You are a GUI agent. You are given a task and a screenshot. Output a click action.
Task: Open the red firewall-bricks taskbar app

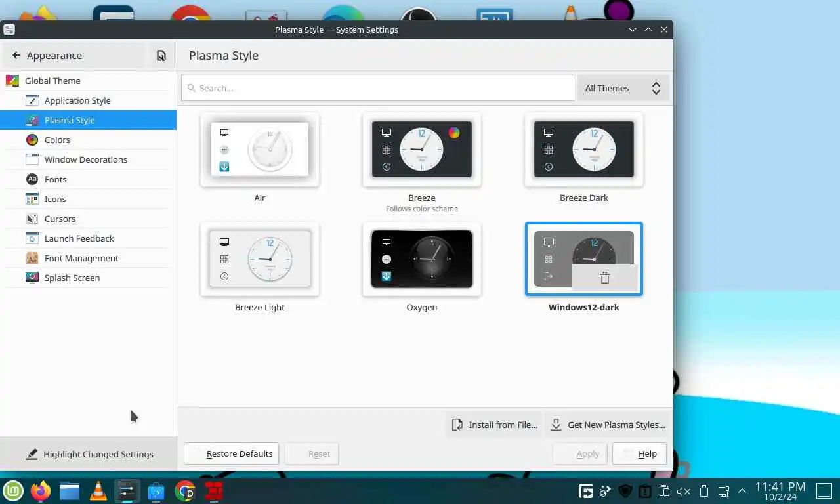[214, 491]
